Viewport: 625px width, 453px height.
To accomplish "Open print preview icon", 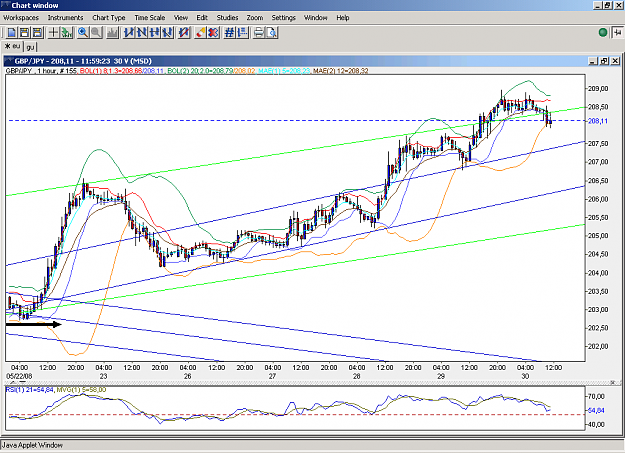I will pos(272,32).
